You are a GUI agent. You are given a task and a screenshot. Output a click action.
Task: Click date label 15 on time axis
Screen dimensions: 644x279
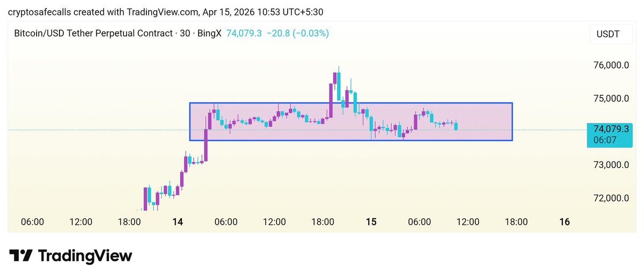coord(371,222)
